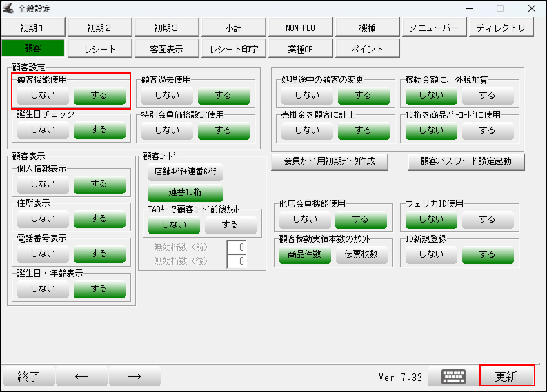Viewport: 547px width, 392px height.
Task: Enable する for 稼動金額に、外税加算
Action: pos(488,95)
